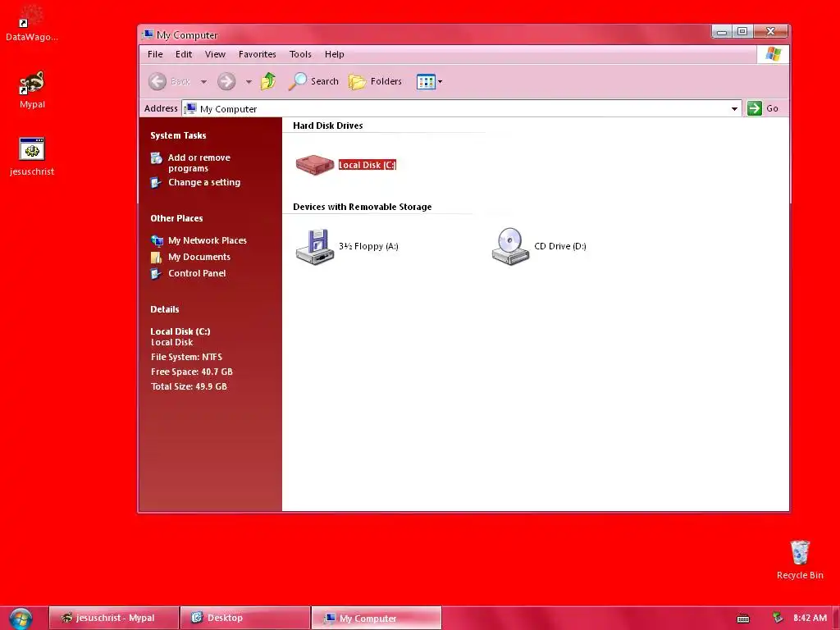The width and height of the screenshot is (840, 630).
Task: Open the Help menu
Action: tap(335, 54)
